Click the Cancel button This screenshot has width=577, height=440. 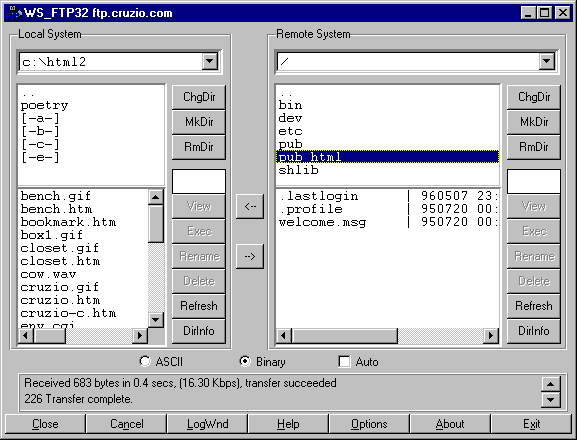[x=126, y=424]
